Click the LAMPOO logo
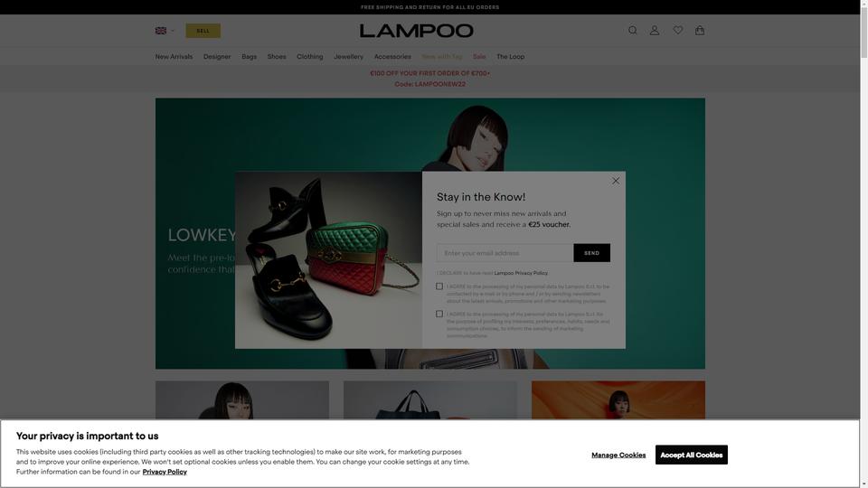Screen dimensions: 868x488 pos(416,31)
